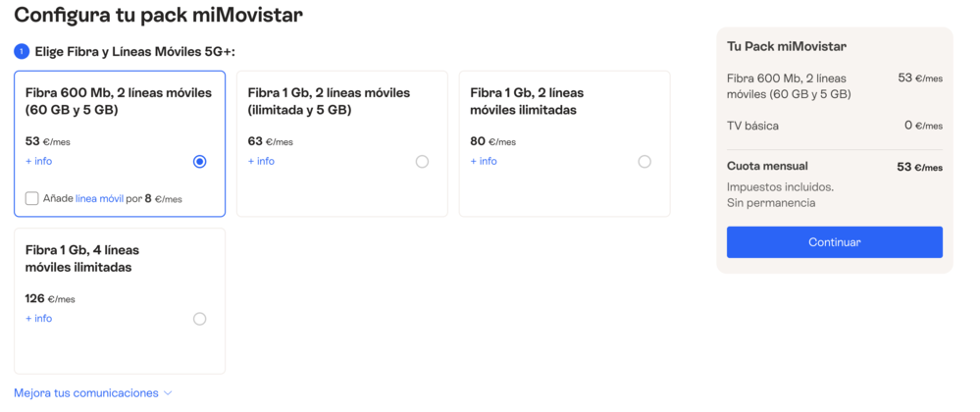Show + info for the 63 €/mes plan

tap(261, 161)
